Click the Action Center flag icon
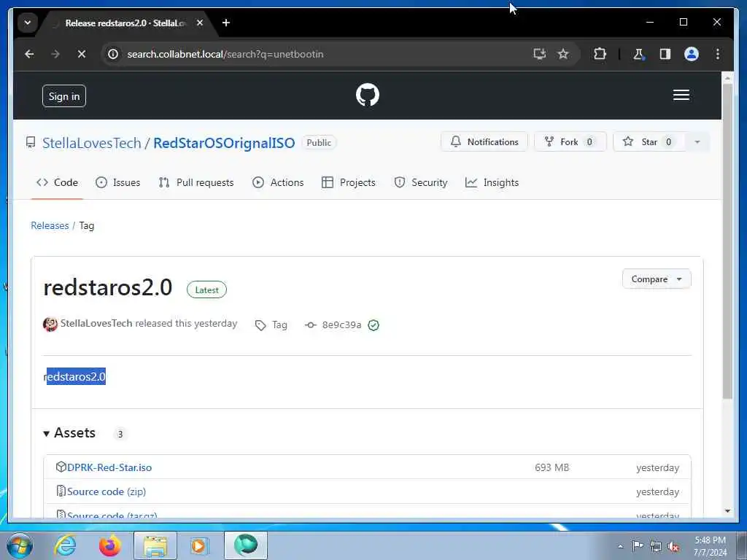The image size is (747, 560). pyautogui.click(x=638, y=545)
